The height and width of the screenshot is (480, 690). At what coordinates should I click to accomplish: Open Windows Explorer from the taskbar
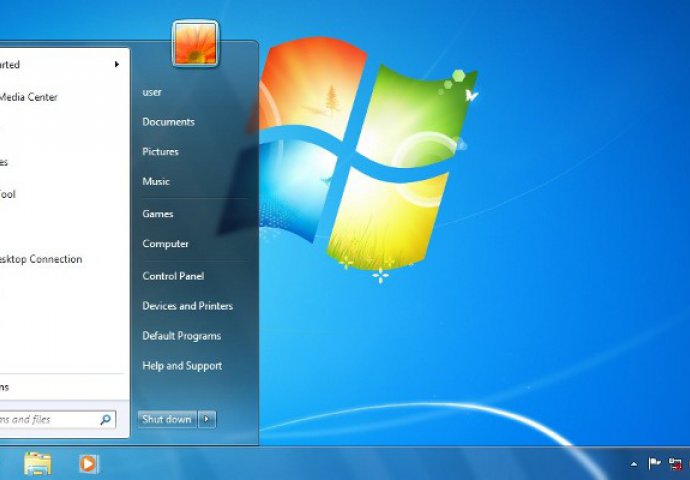click(x=38, y=464)
